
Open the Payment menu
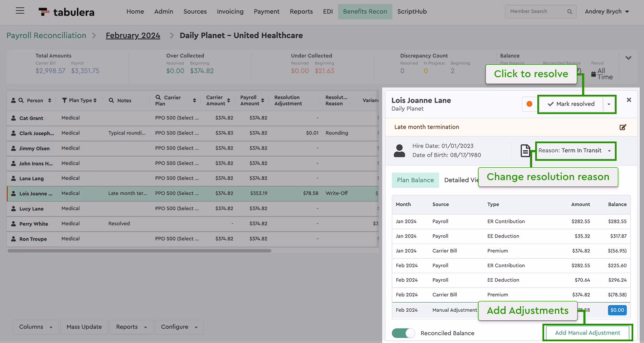point(267,12)
